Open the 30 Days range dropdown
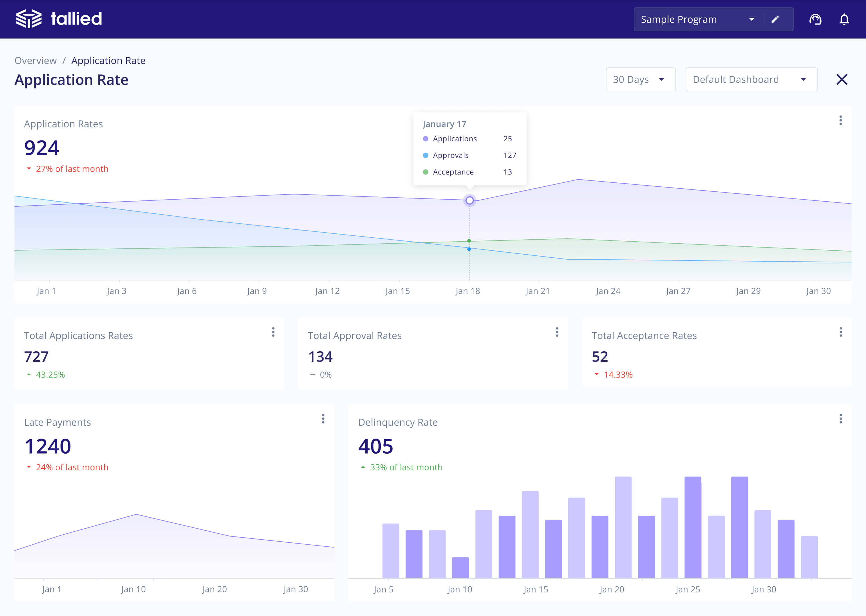866x616 pixels. pos(640,80)
